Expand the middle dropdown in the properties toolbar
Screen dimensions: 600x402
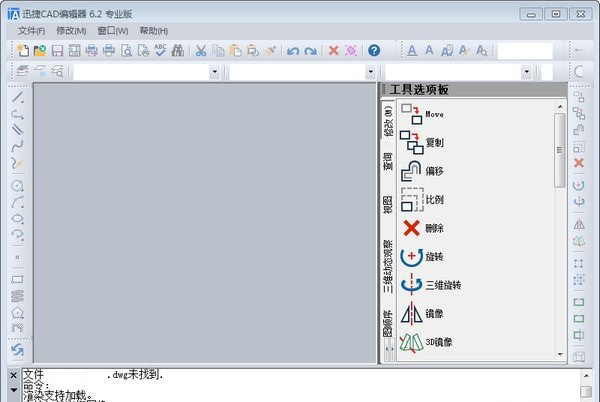pos(370,72)
